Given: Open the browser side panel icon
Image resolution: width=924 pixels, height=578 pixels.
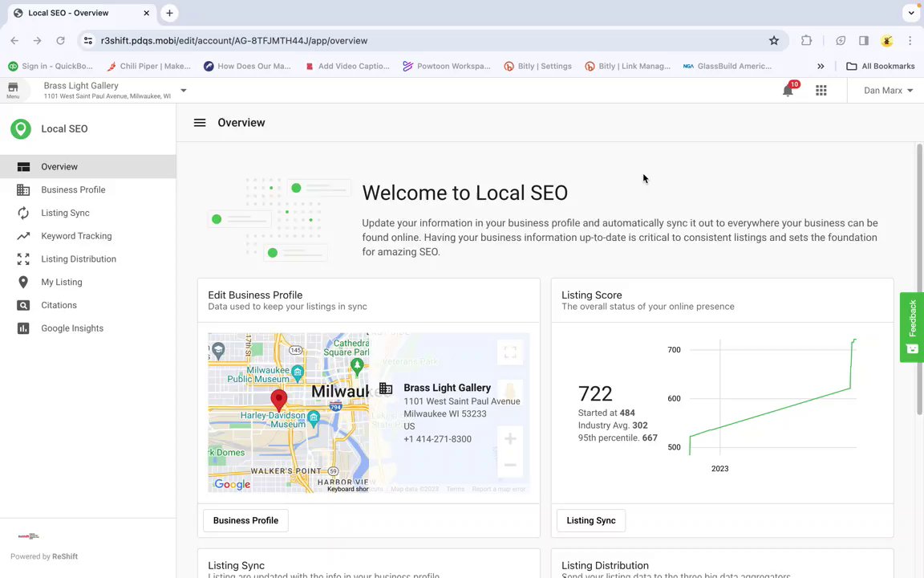Looking at the screenshot, I should (x=863, y=41).
